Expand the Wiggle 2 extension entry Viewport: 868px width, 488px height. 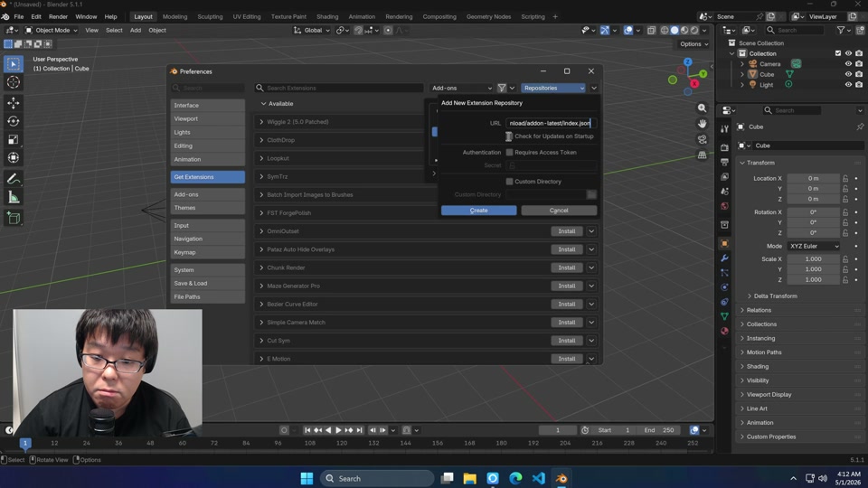tap(262, 122)
